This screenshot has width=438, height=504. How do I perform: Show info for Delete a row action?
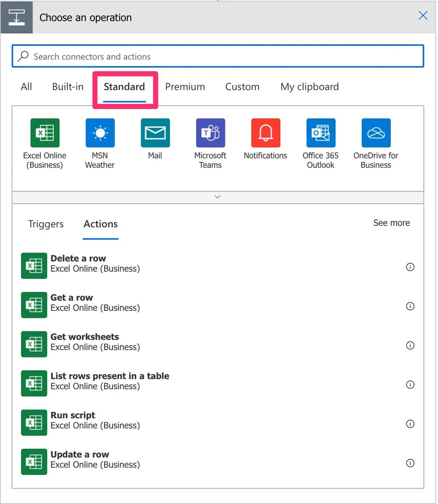click(x=410, y=267)
